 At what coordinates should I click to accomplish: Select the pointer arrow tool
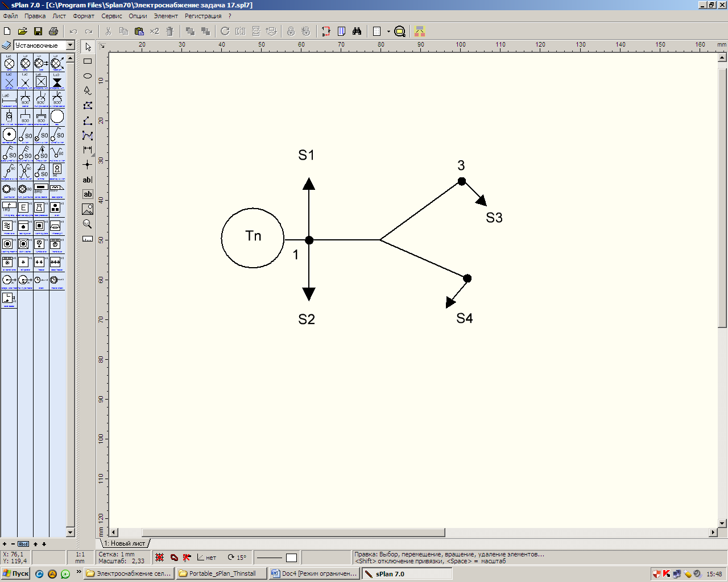click(88, 47)
